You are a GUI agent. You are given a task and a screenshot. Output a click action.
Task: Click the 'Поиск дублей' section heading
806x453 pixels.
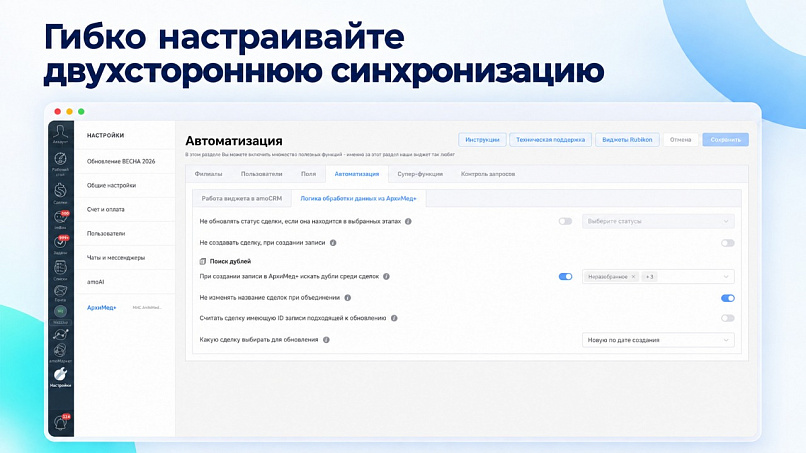pos(230,261)
